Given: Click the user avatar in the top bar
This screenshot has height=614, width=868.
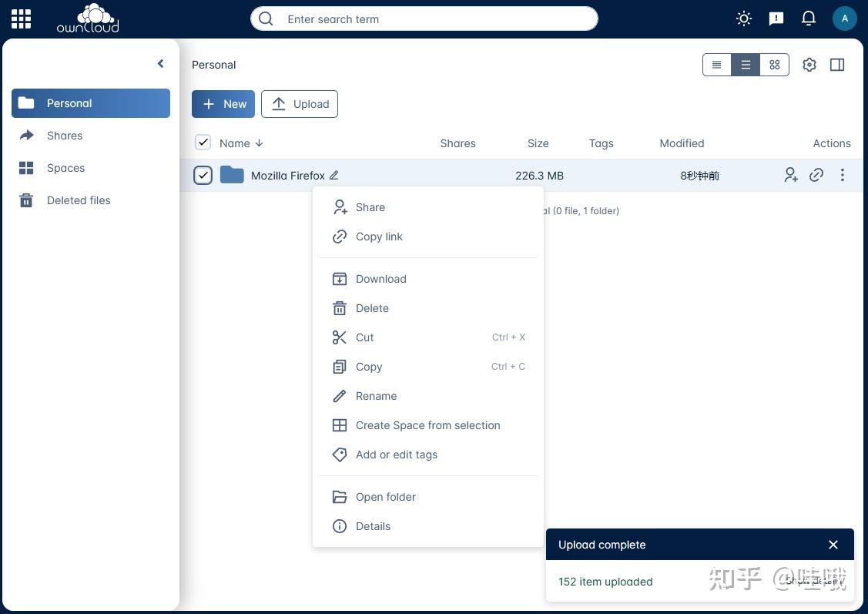Looking at the screenshot, I should pyautogui.click(x=845, y=18).
